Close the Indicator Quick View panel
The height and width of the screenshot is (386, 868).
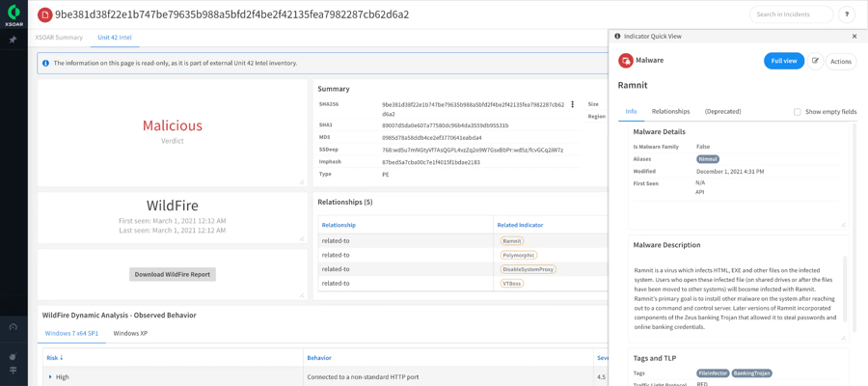854,36
